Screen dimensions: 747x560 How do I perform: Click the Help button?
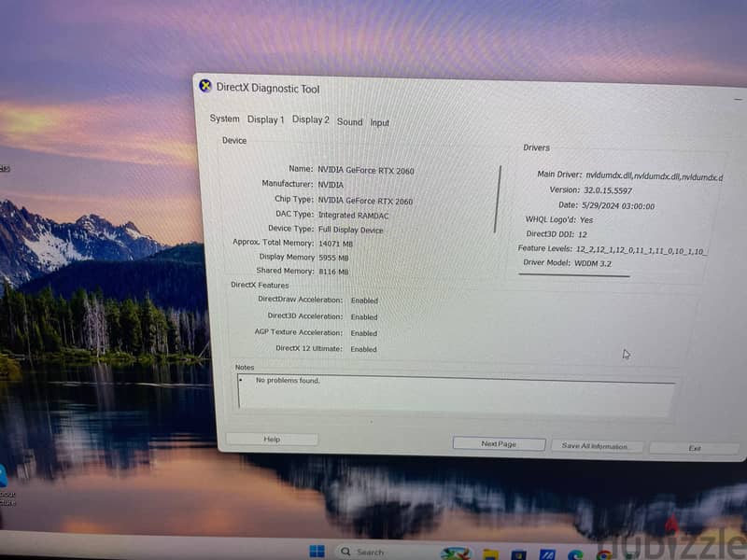[x=272, y=439]
